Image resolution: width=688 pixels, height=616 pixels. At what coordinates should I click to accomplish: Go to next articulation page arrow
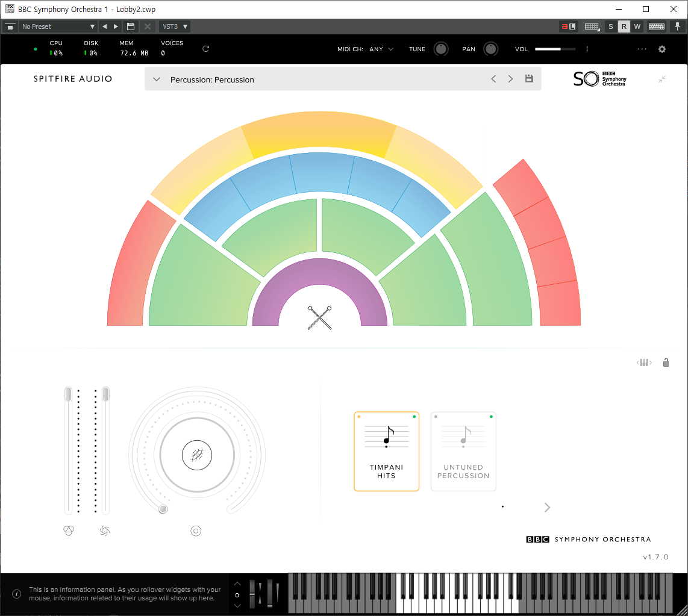(x=546, y=507)
